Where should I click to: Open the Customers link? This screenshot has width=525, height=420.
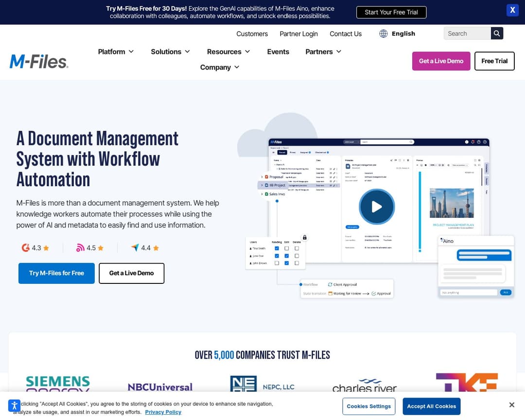point(252,34)
